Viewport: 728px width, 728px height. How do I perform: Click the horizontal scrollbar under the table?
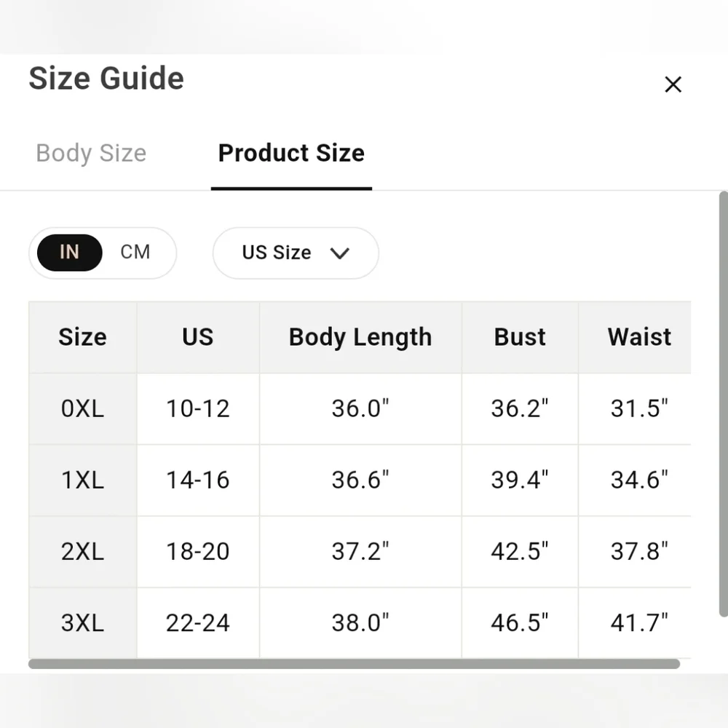[x=355, y=664]
